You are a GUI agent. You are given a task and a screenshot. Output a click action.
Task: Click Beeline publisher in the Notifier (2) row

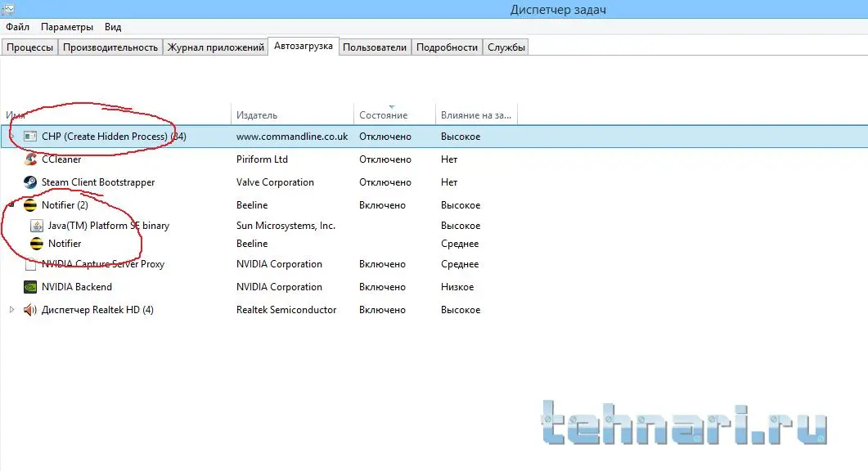(252, 205)
